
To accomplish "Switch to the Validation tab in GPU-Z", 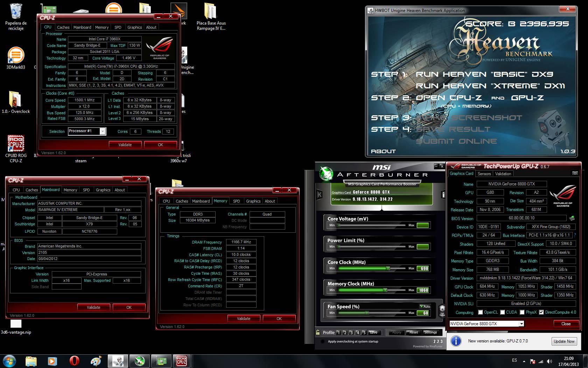I will point(503,173).
